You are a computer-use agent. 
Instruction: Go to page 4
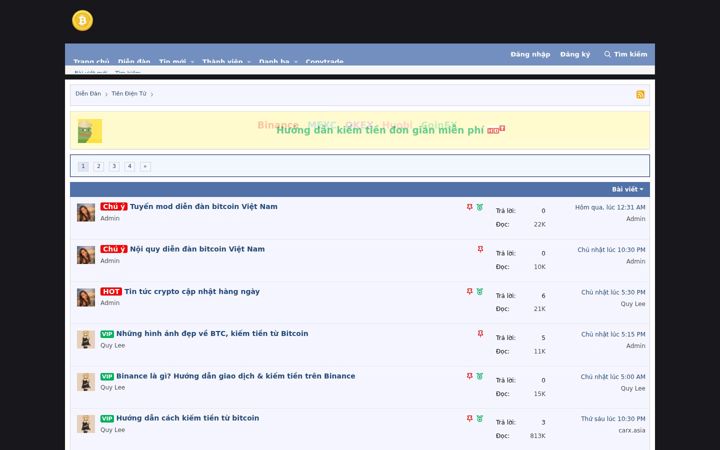point(130,166)
